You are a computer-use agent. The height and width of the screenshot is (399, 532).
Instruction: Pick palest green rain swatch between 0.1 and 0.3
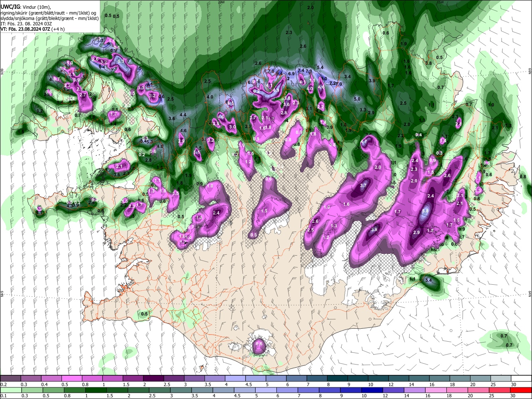click(x=11, y=390)
